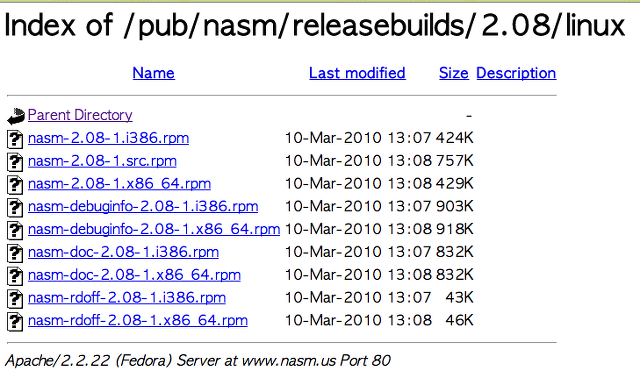640x378 pixels.
Task: Click the 757K size value
Action: tap(454, 161)
